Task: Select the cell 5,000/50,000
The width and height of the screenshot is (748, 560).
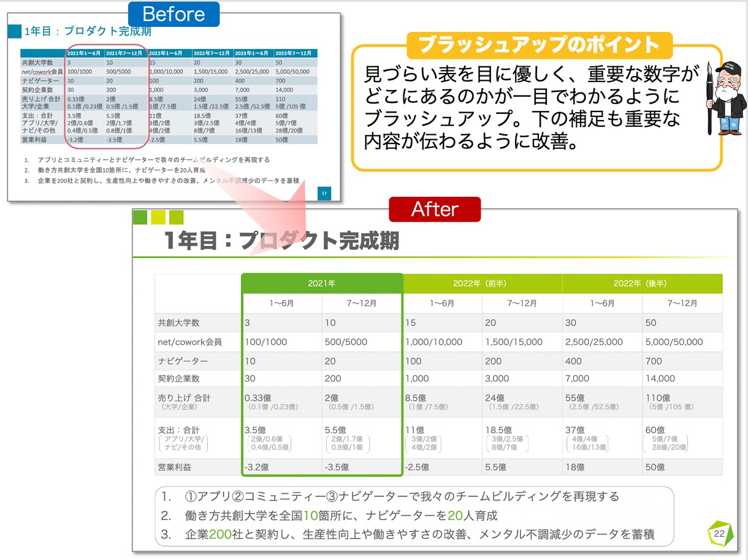Action: (674, 342)
